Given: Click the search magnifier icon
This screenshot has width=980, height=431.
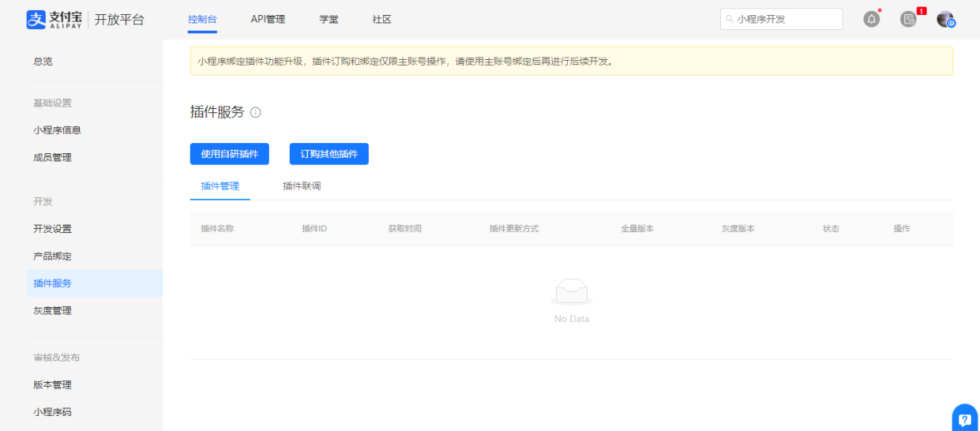Looking at the screenshot, I should [x=729, y=19].
